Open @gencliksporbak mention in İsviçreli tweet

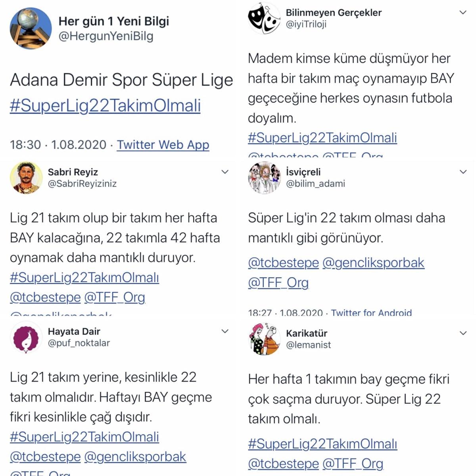pos(373,263)
